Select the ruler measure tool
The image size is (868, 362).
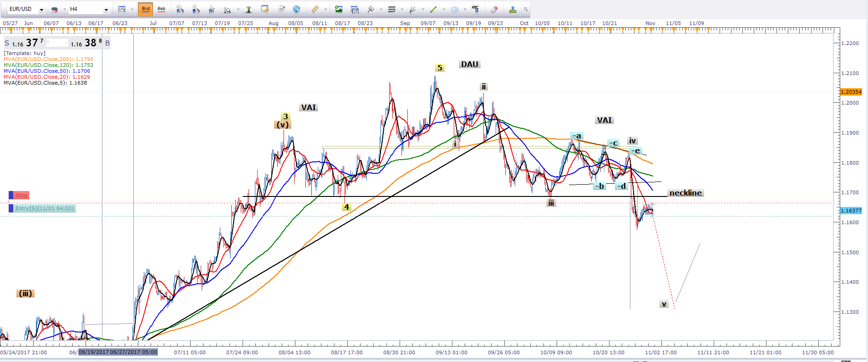point(315,9)
